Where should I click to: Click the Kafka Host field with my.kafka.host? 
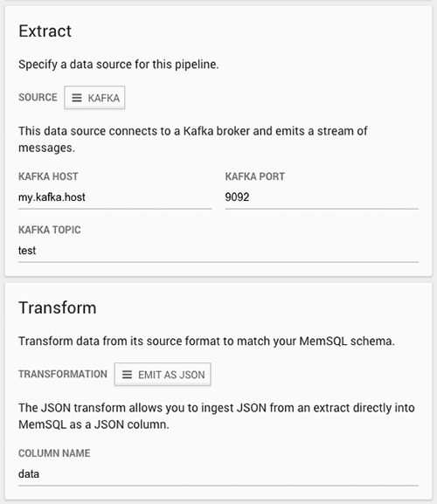(x=114, y=197)
